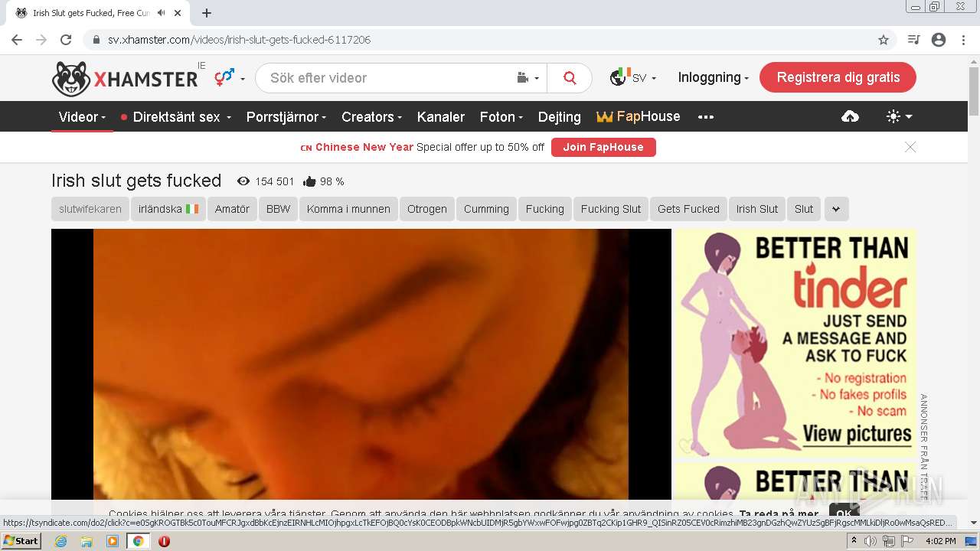Image resolution: width=980 pixels, height=551 pixels.
Task: Open the Inloggning dropdown
Action: [x=713, y=77]
